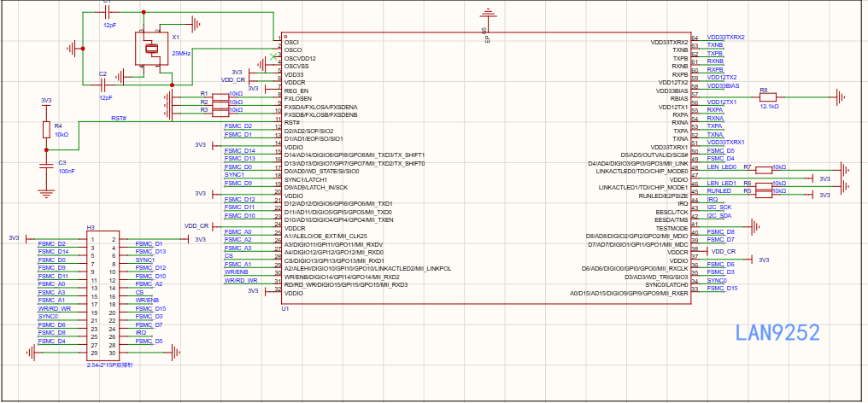Click the SYNC1 net label at U1 pin 18
This screenshot has width=868, height=403.
[234, 174]
